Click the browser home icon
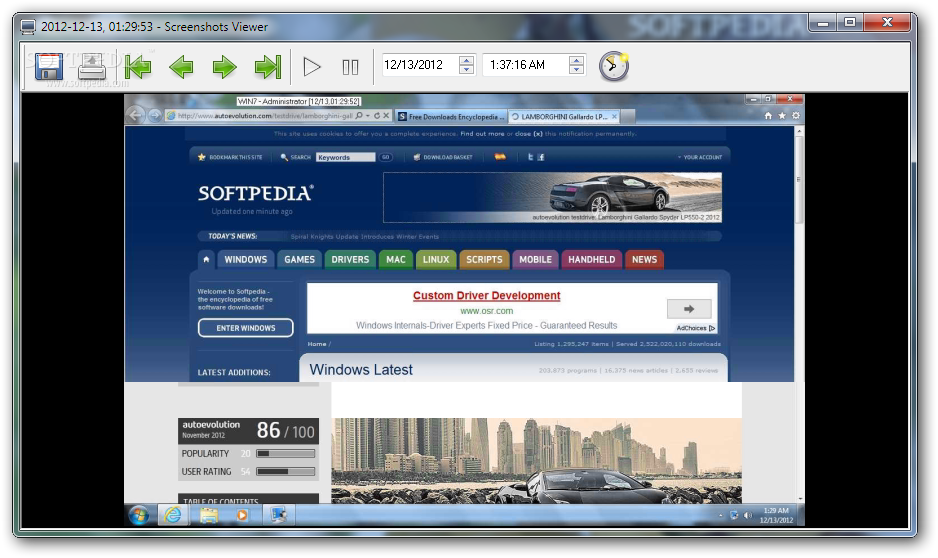This screenshot has width=938, height=558. (768, 115)
